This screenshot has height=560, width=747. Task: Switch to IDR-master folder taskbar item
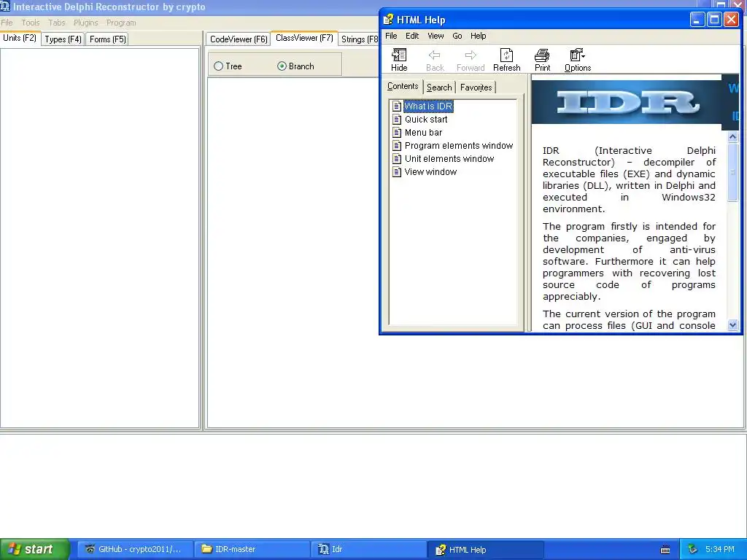click(x=252, y=549)
